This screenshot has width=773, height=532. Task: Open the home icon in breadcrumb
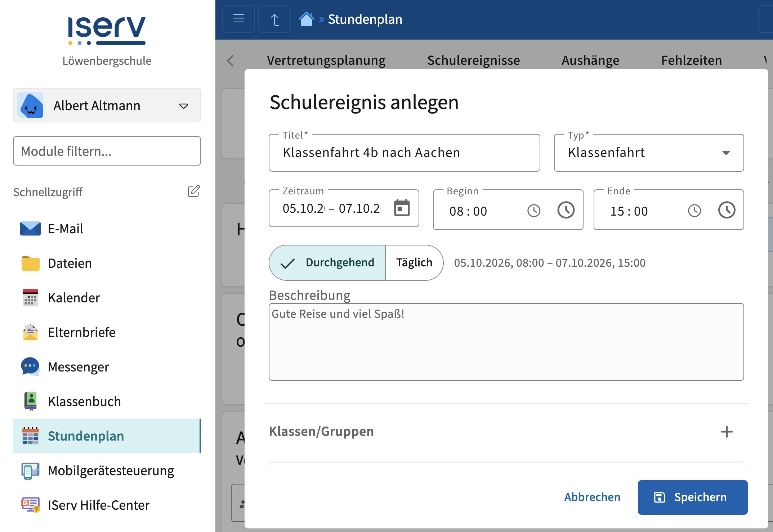(x=306, y=19)
